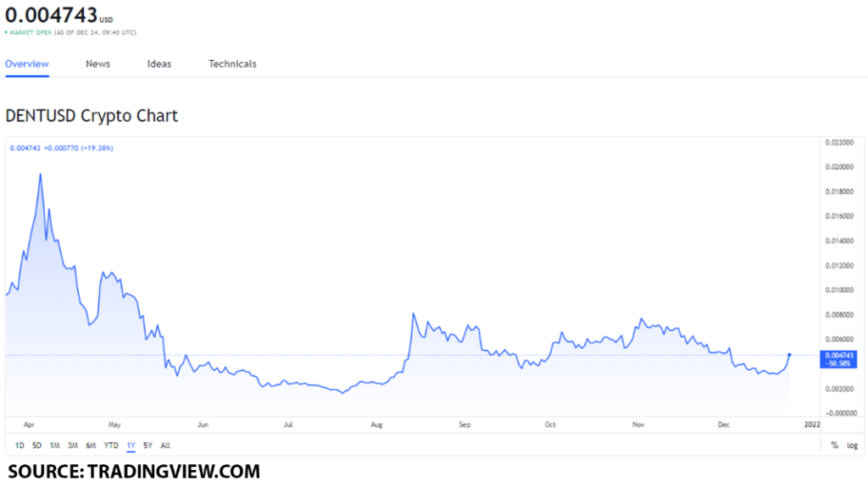Click the 0.008000 price axis label
Image resolution: width=868 pixels, height=487 pixels.
coord(839,315)
